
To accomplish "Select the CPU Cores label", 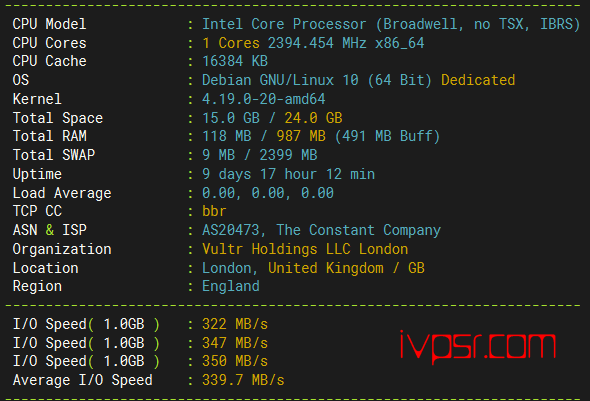I will click(50, 43).
